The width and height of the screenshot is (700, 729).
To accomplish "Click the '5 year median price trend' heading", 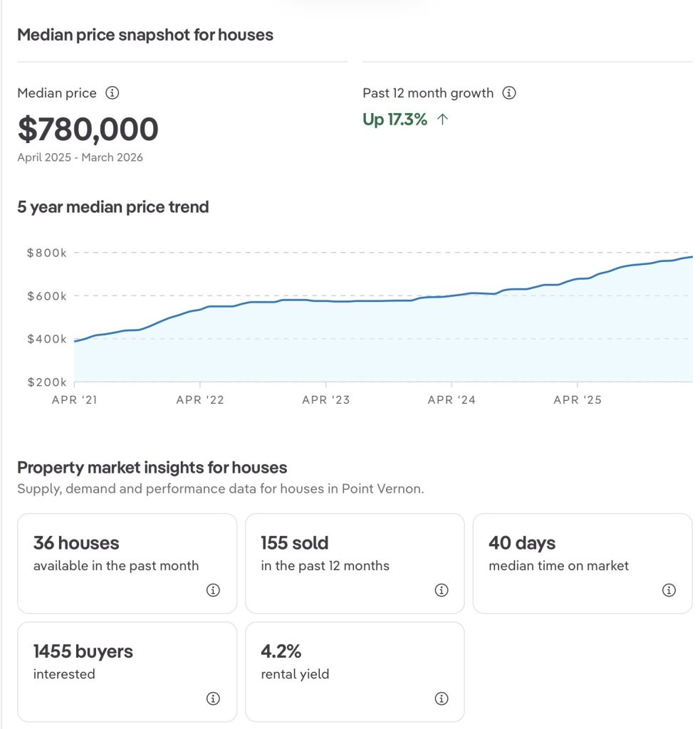I will pos(113,207).
